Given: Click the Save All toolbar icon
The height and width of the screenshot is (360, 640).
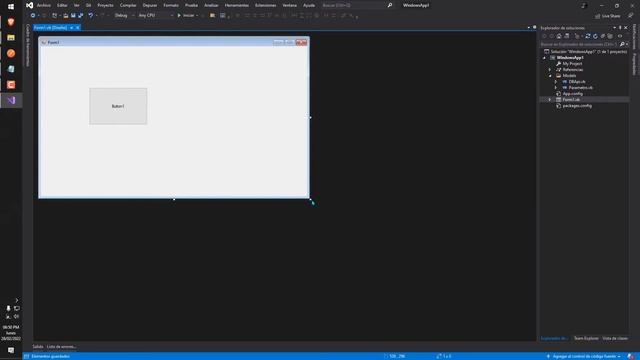Looking at the screenshot, I should 80,16.
